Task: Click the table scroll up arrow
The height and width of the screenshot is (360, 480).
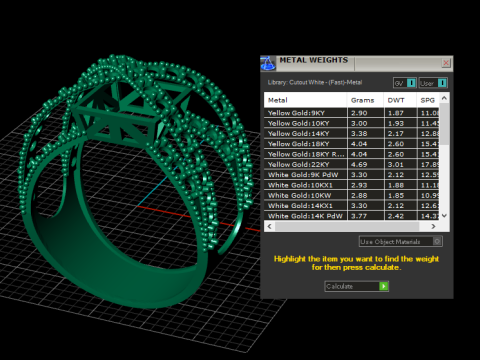Action: (444, 98)
